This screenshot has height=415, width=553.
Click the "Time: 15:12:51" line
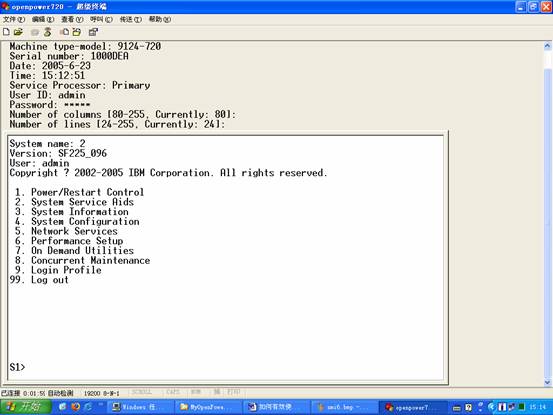[47, 75]
